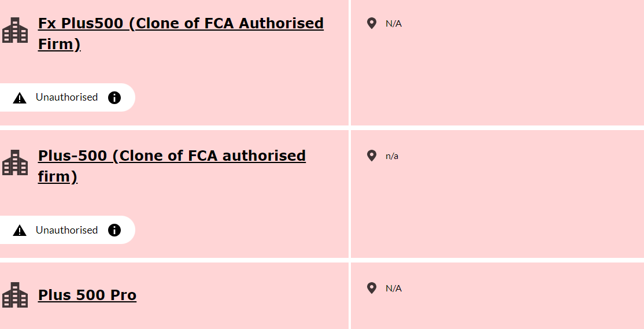Click the word 'Firm)' on Fx Plus500's second line
The image size is (644, 329).
click(x=59, y=44)
